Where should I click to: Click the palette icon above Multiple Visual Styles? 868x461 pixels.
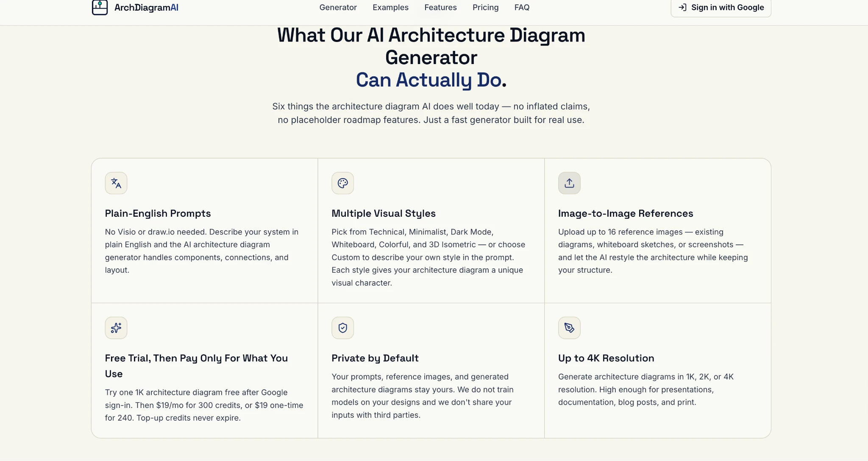pyautogui.click(x=343, y=183)
